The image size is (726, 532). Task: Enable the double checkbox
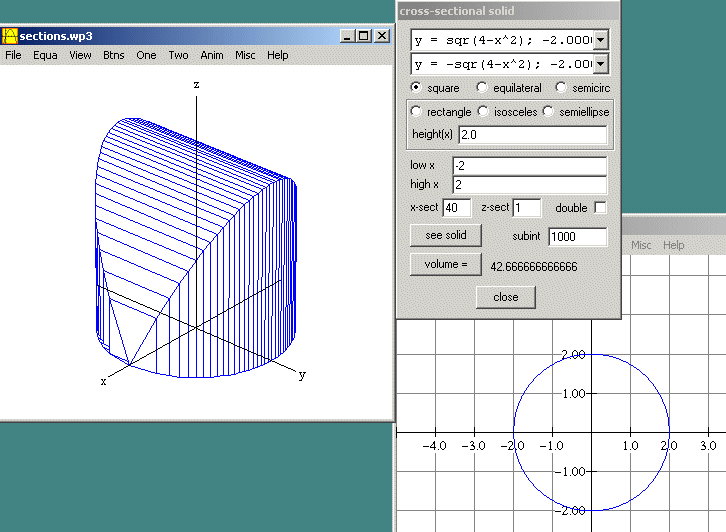click(x=600, y=207)
